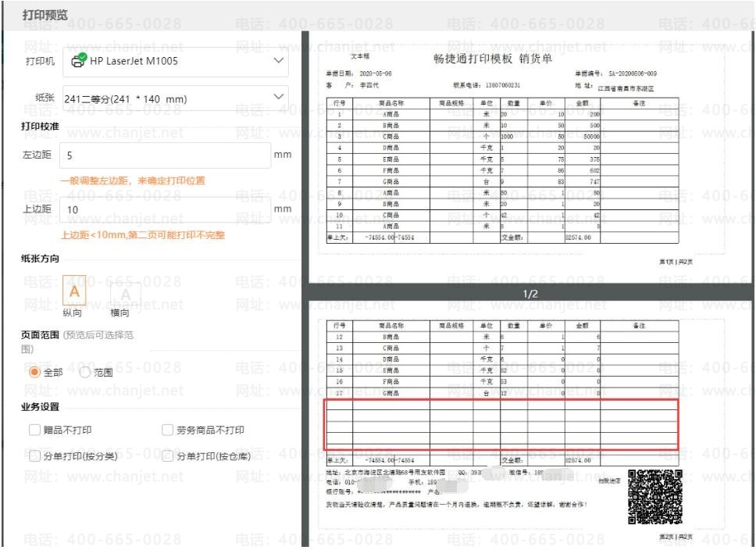Select portrait orientation icon 纵向
The height and width of the screenshot is (550, 756).
pos(74,291)
